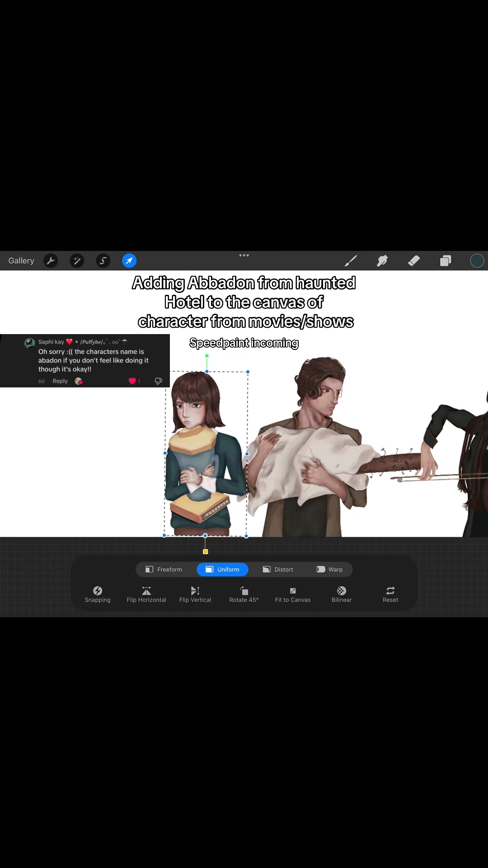
Task: Click the 'Speedpaint incoming' caption
Action: (244, 343)
